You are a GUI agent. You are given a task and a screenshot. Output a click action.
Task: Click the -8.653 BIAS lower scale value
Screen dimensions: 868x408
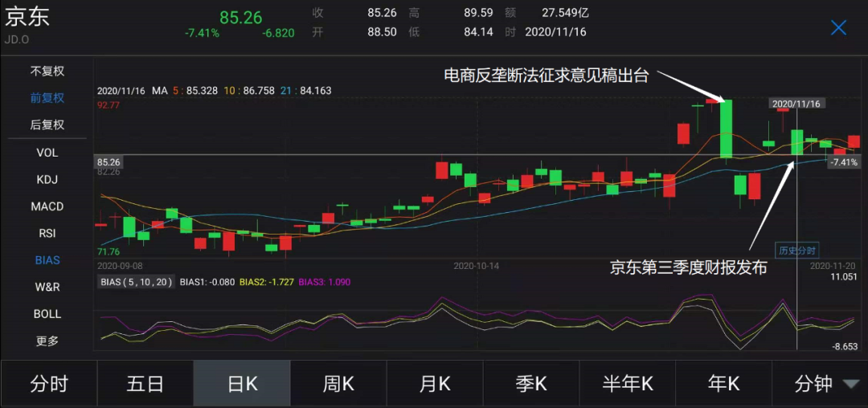tap(845, 346)
